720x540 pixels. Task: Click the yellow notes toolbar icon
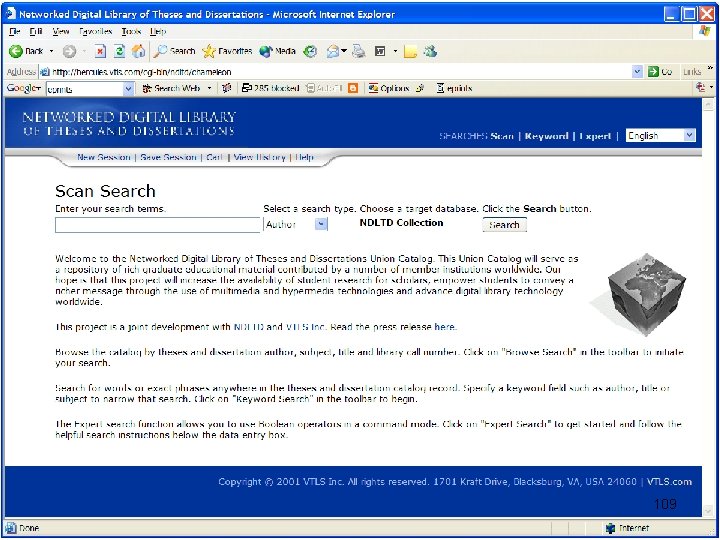tap(410, 52)
